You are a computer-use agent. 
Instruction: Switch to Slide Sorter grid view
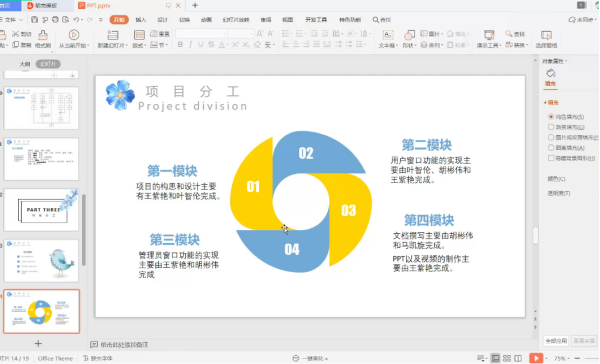[507, 358]
